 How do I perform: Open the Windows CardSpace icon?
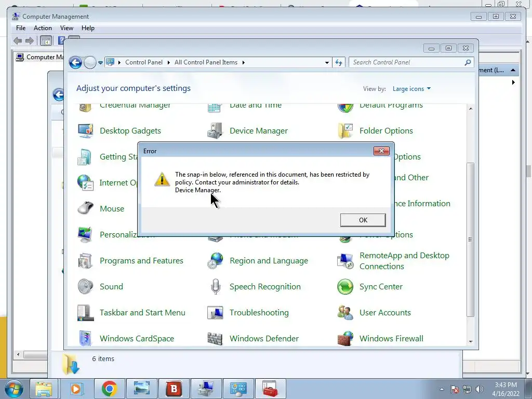click(x=85, y=338)
